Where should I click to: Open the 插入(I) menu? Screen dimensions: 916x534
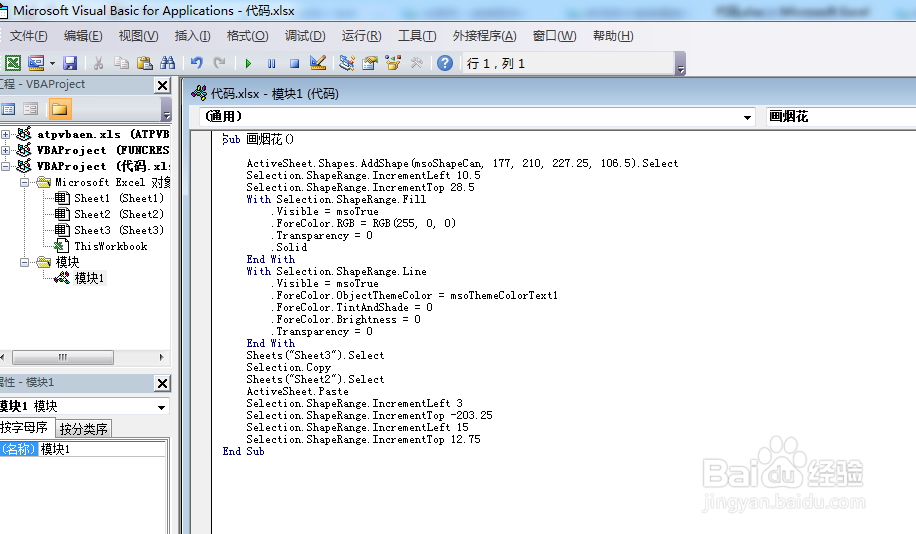click(x=192, y=36)
